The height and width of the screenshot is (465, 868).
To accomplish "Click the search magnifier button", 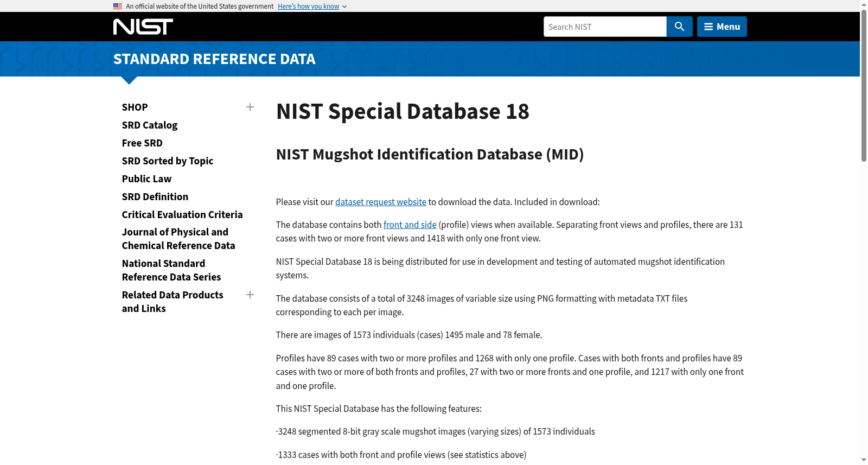I will pyautogui.click(x=679, y=27).
